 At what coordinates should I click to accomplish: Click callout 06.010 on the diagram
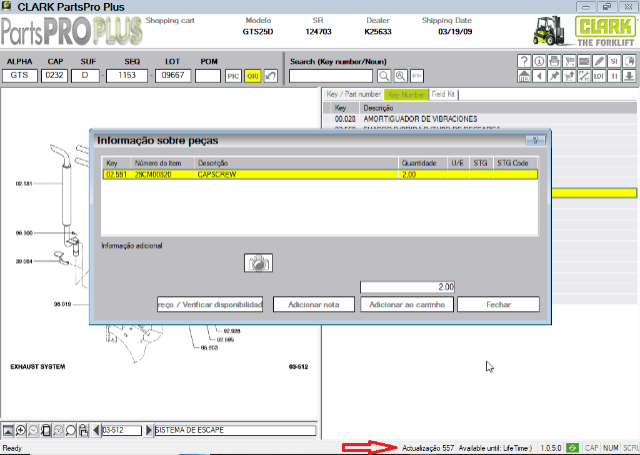(62, 304)
